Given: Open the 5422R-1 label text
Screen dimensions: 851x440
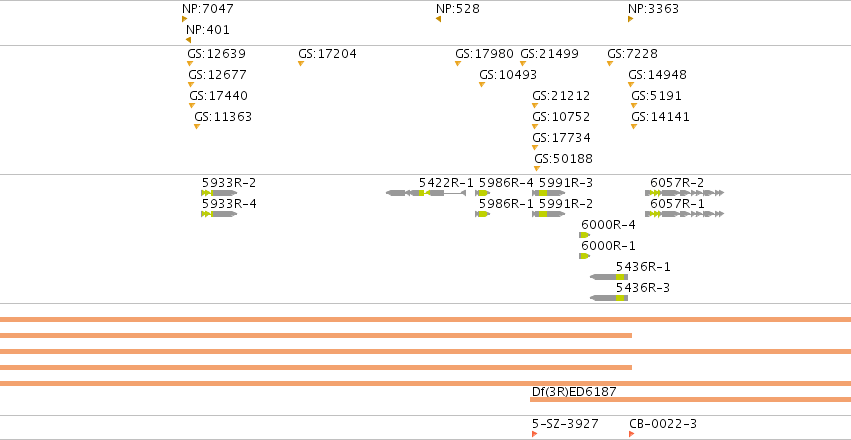Looking at the screenshot, I should [x=446, y=183].
